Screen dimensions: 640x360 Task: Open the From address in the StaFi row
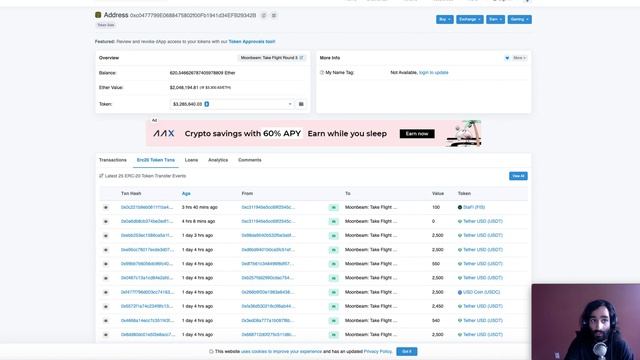[x=268, y=207]
